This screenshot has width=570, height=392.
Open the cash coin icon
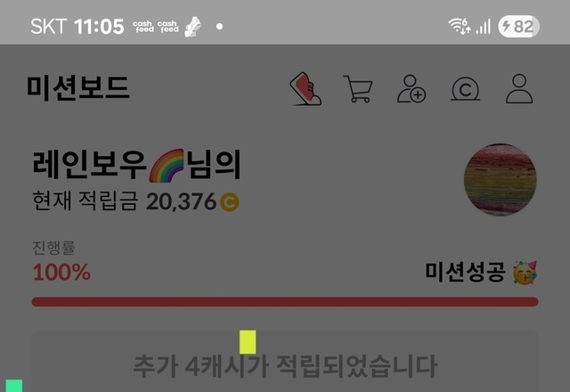pyautogui.click(x=465, y=89)
